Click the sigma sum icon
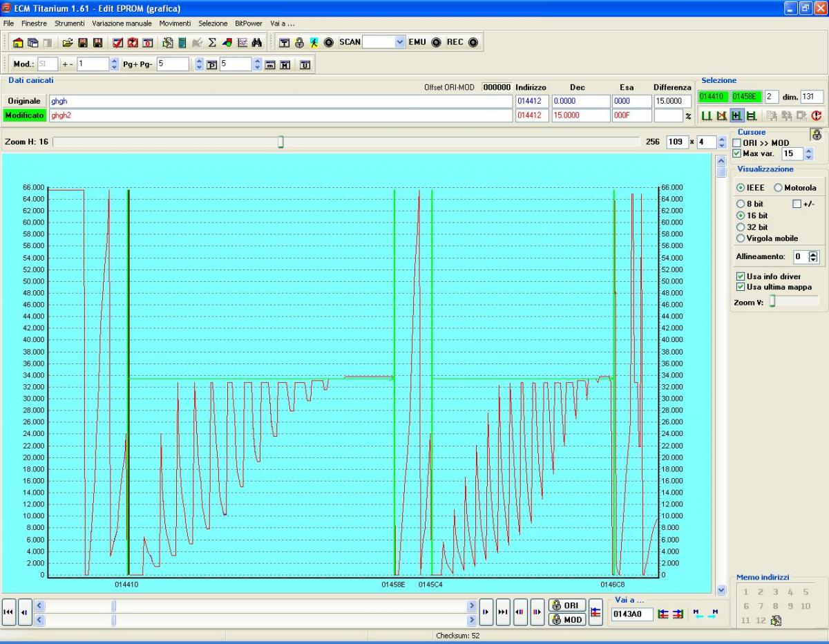The width and height of the screenshot is (829, 644). (x=212, y=43)
